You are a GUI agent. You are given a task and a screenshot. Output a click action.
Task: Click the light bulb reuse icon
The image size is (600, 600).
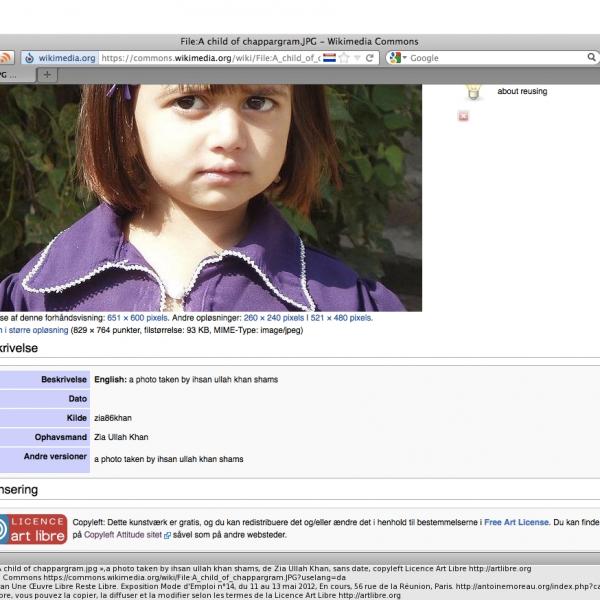[x=473, y=92]
